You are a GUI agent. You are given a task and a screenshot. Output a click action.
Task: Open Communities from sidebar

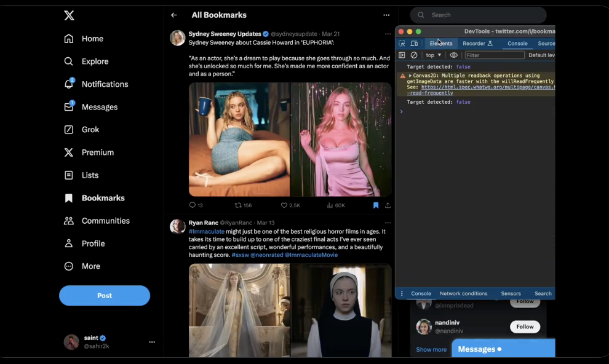tap(97, 221)
